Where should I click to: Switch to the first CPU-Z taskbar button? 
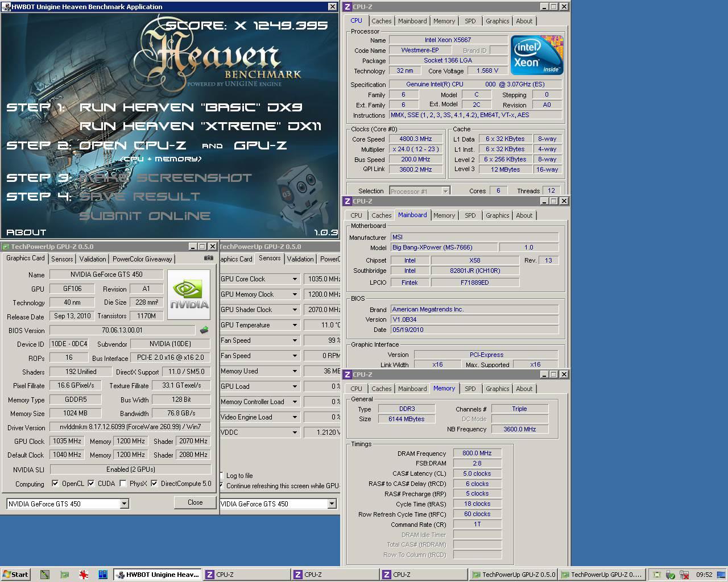[x=246, y=575]
